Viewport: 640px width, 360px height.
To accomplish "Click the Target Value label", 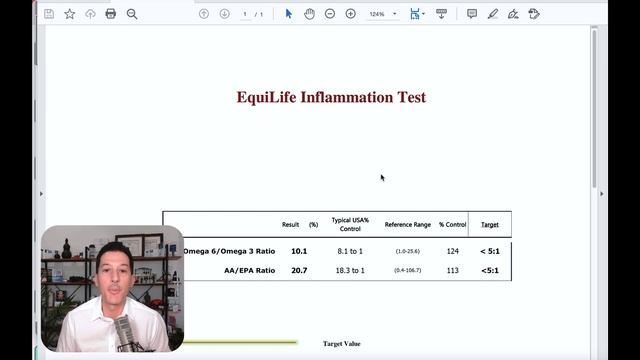I will point(342,344).
